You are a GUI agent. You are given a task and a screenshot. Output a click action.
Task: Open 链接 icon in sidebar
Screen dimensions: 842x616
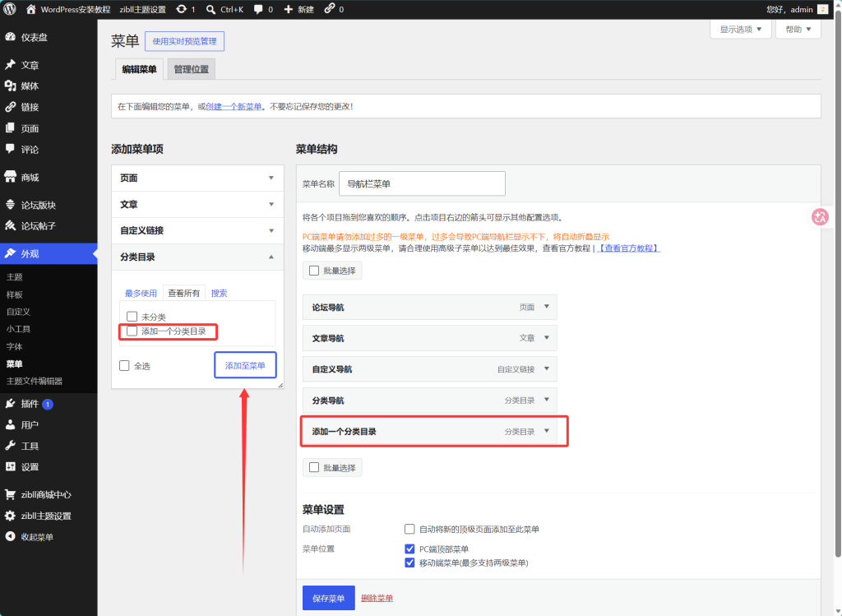pos(10,107)
